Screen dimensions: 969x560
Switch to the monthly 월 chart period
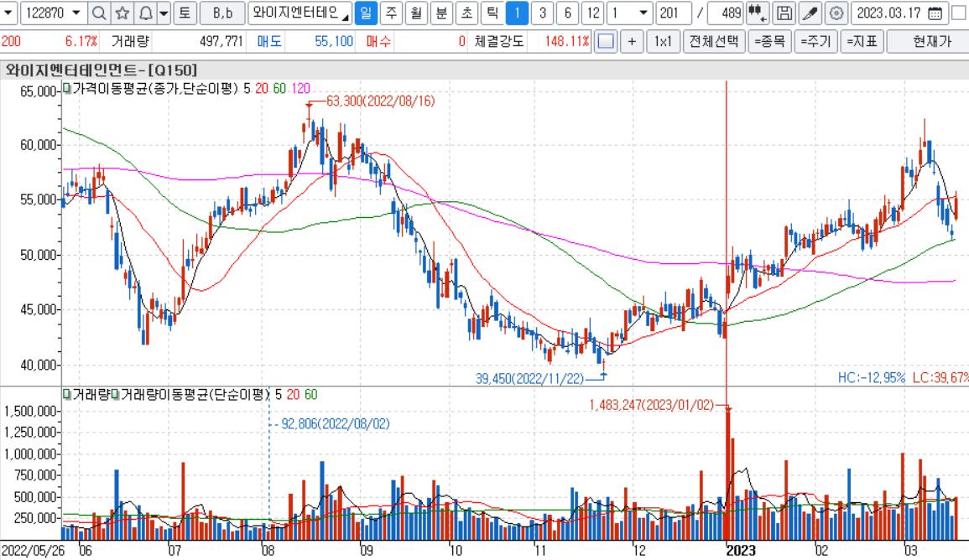(416, 13)
